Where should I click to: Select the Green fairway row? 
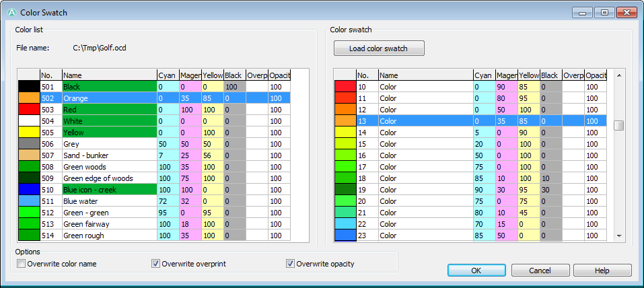154,224
